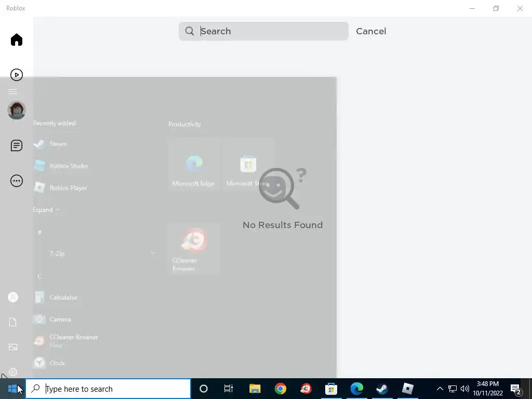Image resolution: width=532 pixels, height=399 pixels.
Task: Expand the Start menu hamburger button
Action: tap(13, 92)
